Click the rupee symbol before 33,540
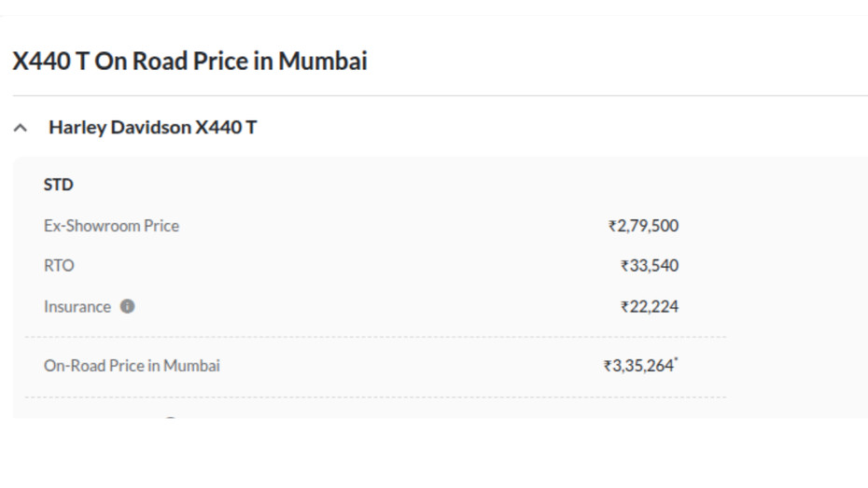The image size is (868, 488). [624, 266]
